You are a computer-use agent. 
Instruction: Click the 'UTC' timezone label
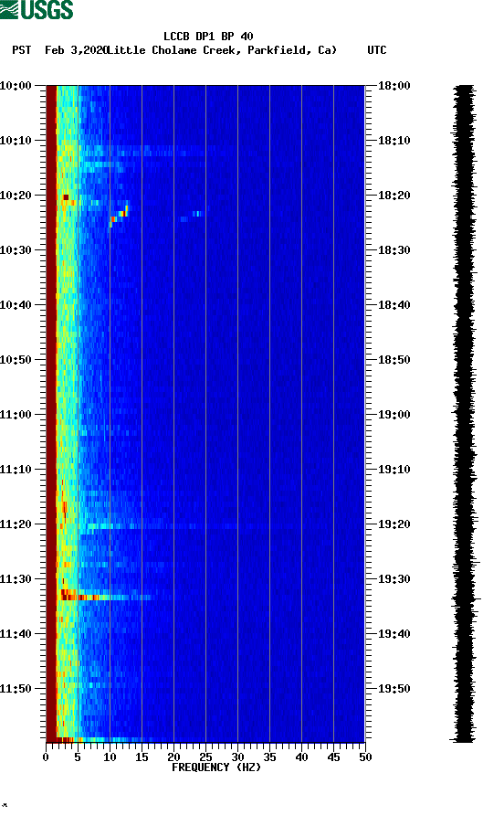377,50
